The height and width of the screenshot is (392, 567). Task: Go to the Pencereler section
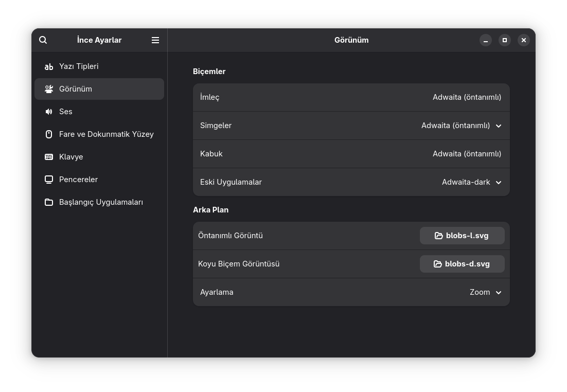tap(78, 180)
